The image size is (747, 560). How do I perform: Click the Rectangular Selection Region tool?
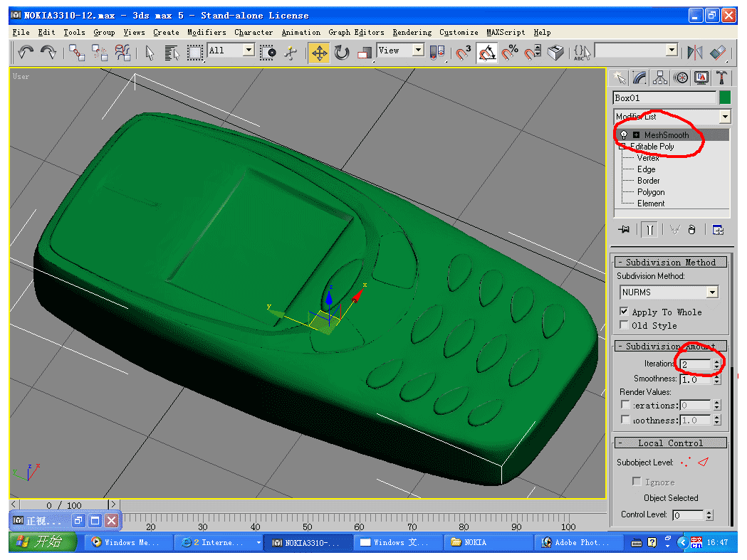(x=194, y=53)
